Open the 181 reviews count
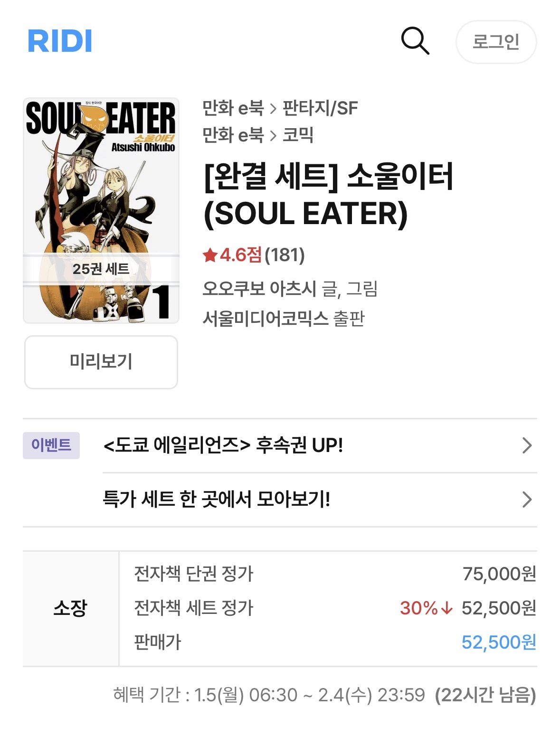560x735 pixels. pyautogui.click(x=285, y=255)
